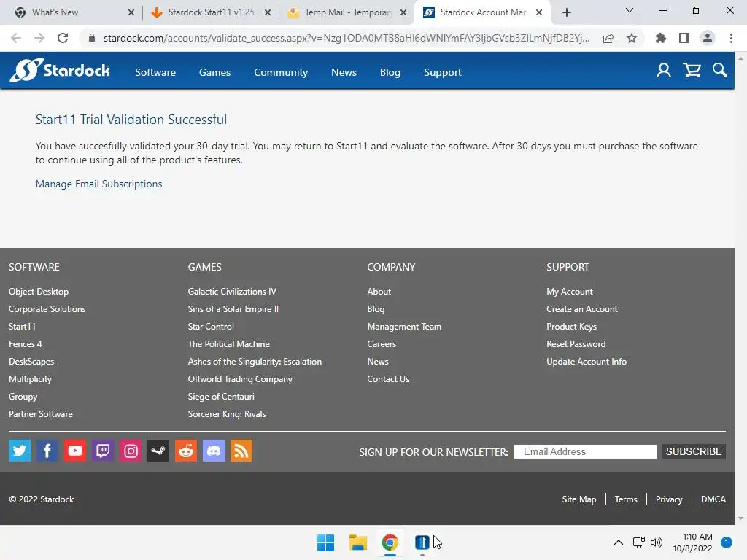Open the News menu item
This screenshot has width=747, height=560.
point(344,72)
